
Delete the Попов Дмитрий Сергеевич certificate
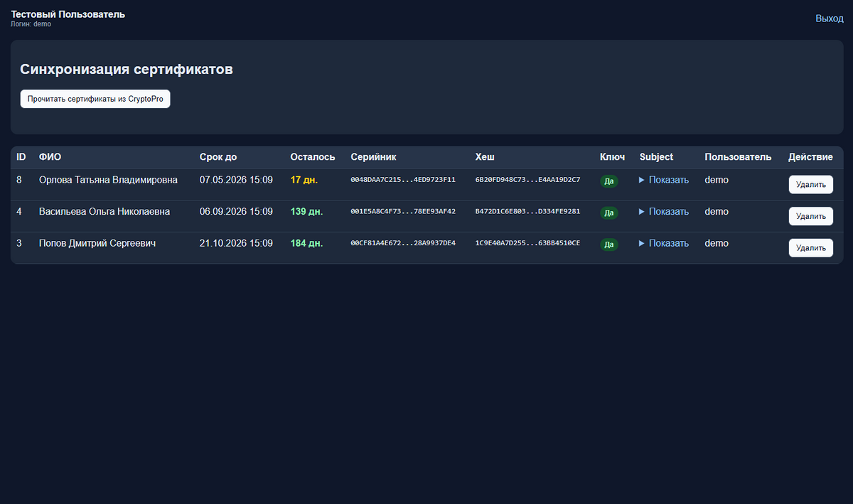811,247
